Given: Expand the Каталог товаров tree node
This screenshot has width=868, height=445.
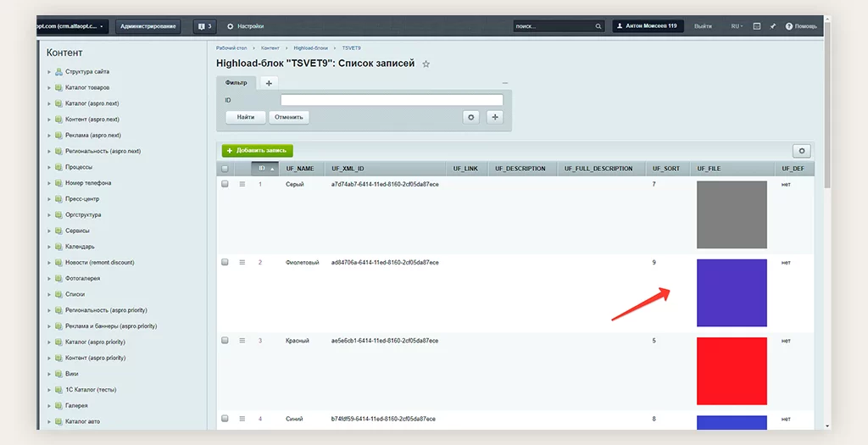Looking at the screenshot, I should coord(49,88).
